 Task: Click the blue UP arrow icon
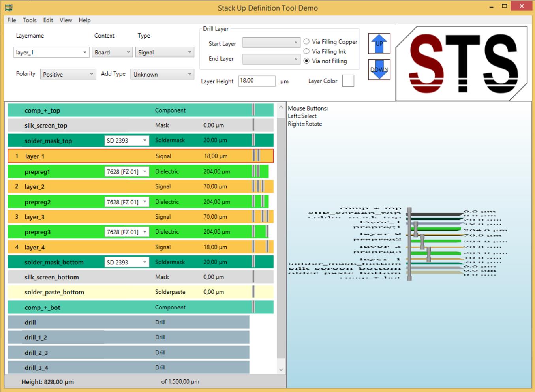coord(379,43)
